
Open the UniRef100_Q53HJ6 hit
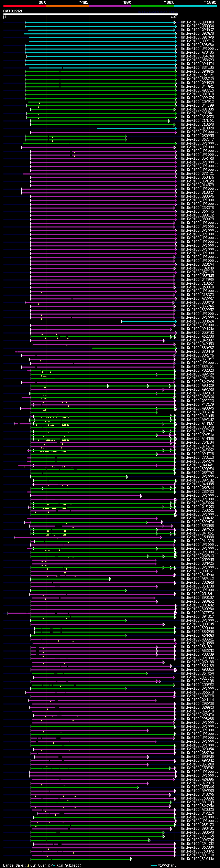(x=197, y=178)
